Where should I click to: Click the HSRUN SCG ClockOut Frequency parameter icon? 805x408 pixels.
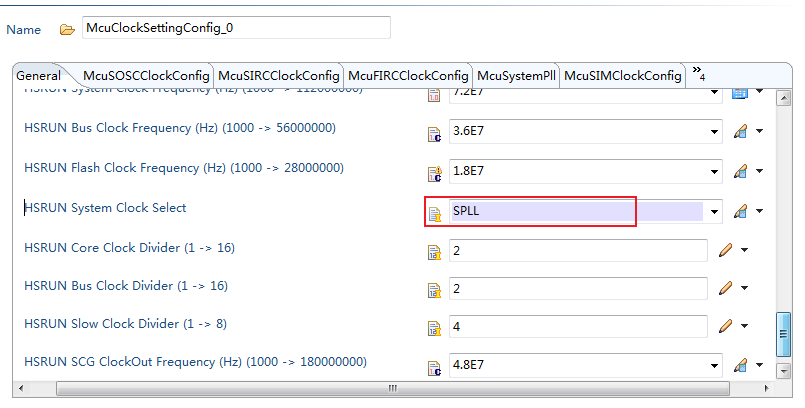tap(434, 368)
